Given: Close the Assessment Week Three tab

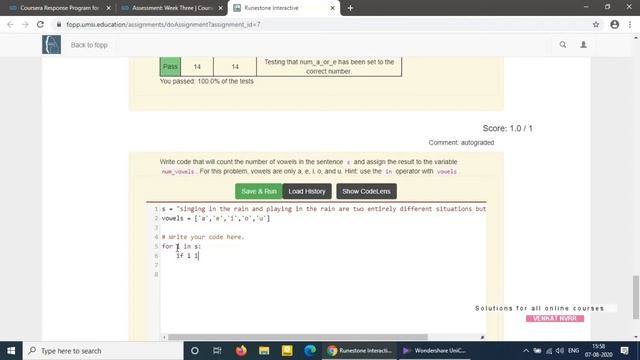Looking at the screenshot, I should (220, 8).
